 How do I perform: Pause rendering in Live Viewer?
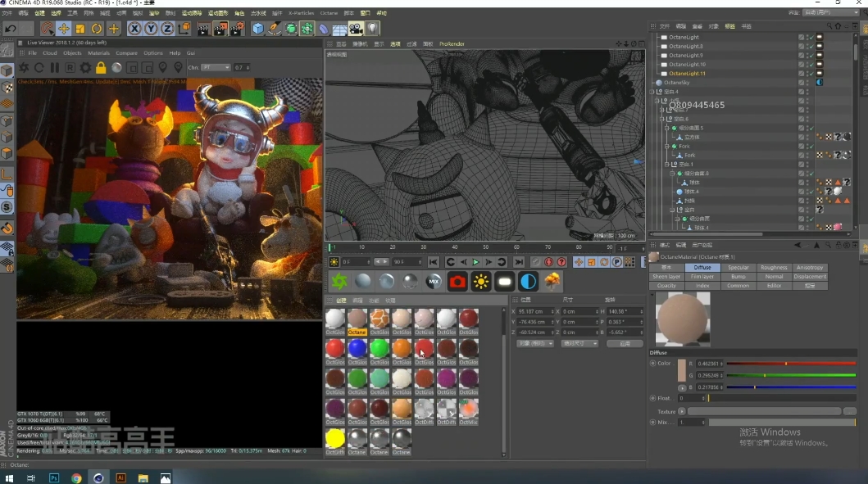[55, 67]
